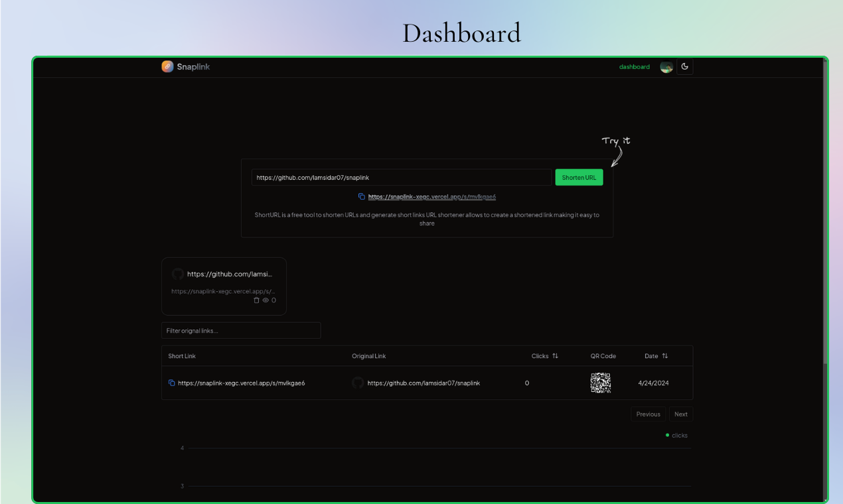The height and width of the screenshot is (504, 843).
Task: Open the underlined snaplink-xegc.vercel.app short link
Action: (432, 197)
